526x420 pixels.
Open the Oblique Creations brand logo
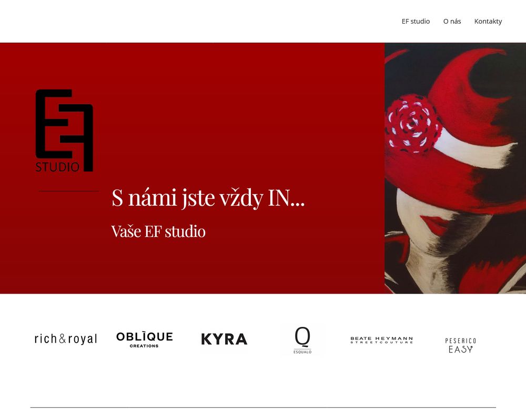coord(144,339)
